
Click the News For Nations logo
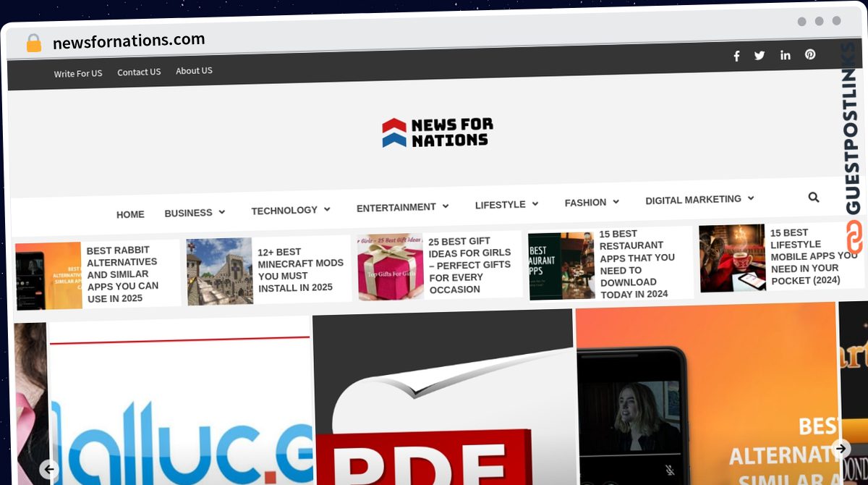point(438,133)
